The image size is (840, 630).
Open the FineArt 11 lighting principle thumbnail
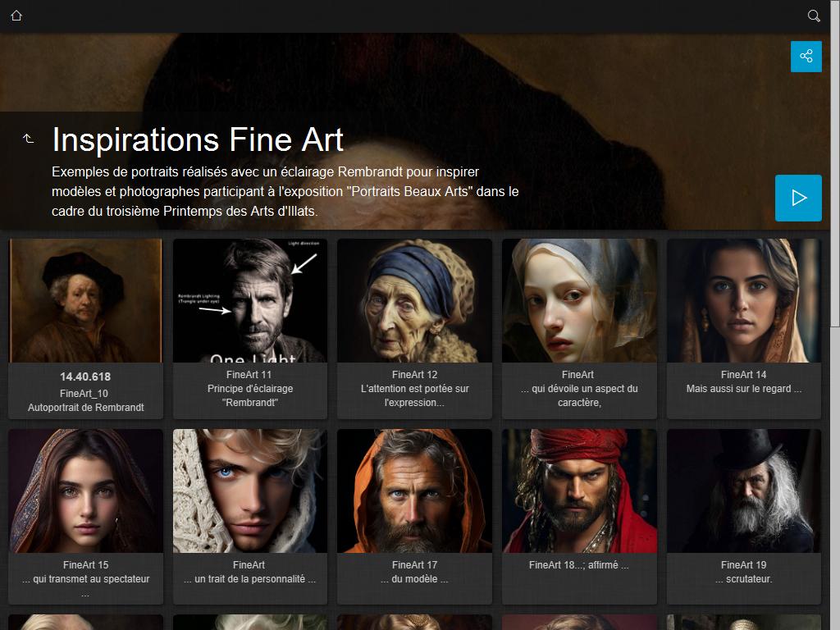pyautogui.click(x=250, y=300)
